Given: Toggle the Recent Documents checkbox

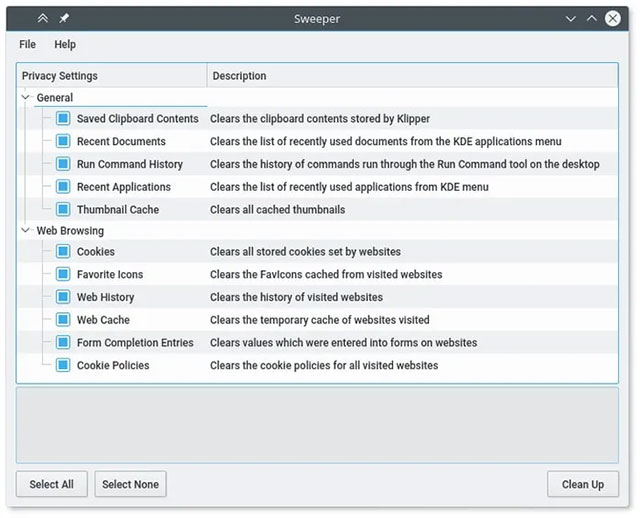Looking at the screenshot, I should (x=63, y=141).
